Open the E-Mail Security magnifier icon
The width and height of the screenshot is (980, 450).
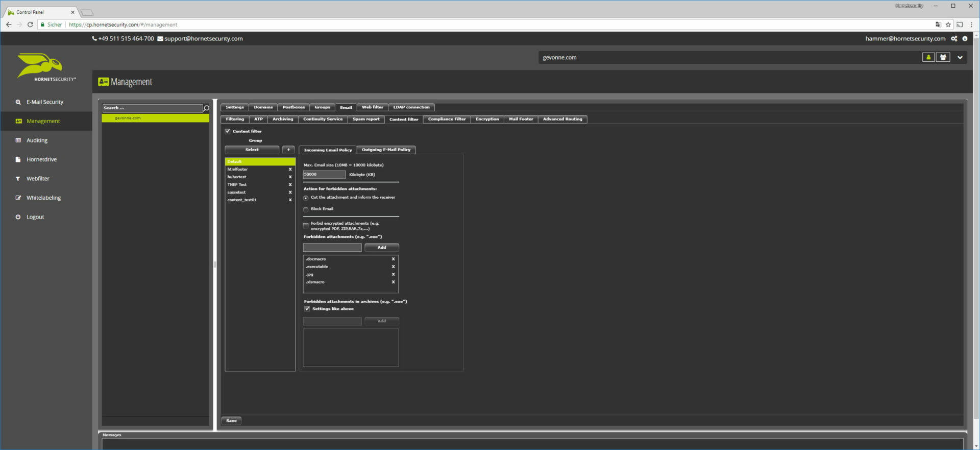tap(18, 102)
